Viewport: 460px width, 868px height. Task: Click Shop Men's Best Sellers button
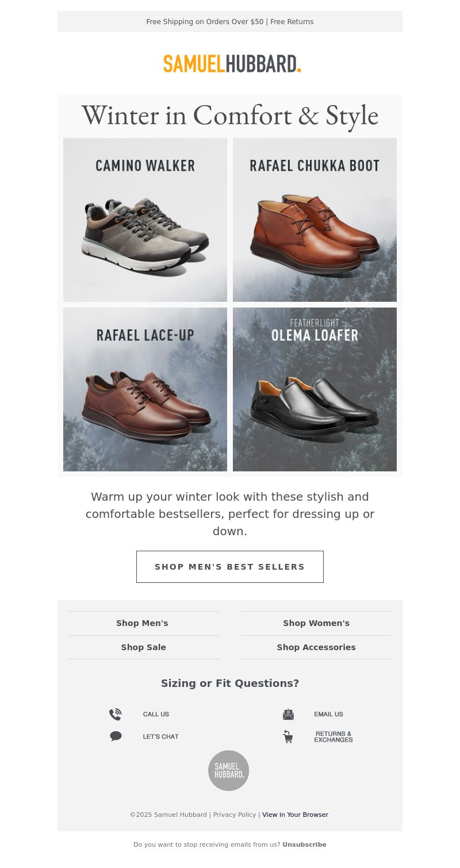230,567
